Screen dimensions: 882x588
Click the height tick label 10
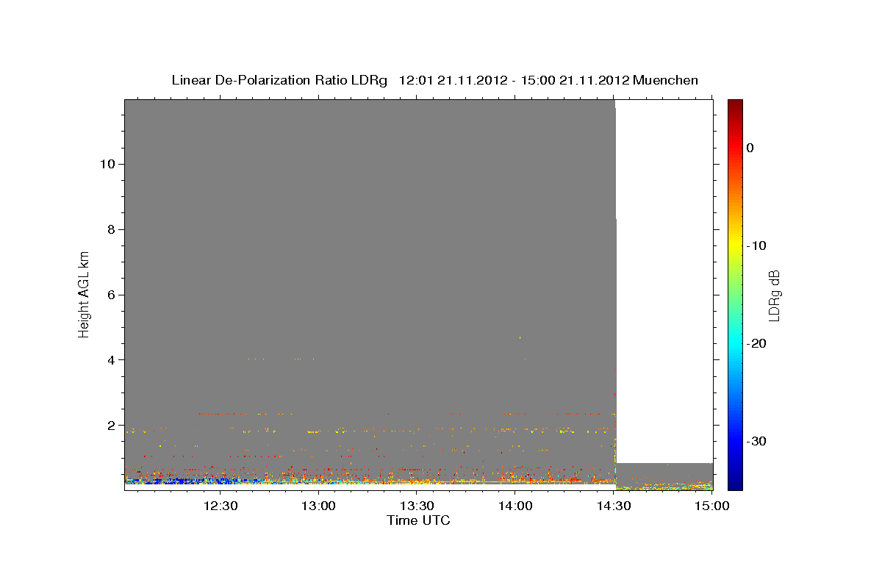click(x=107, y=163)
